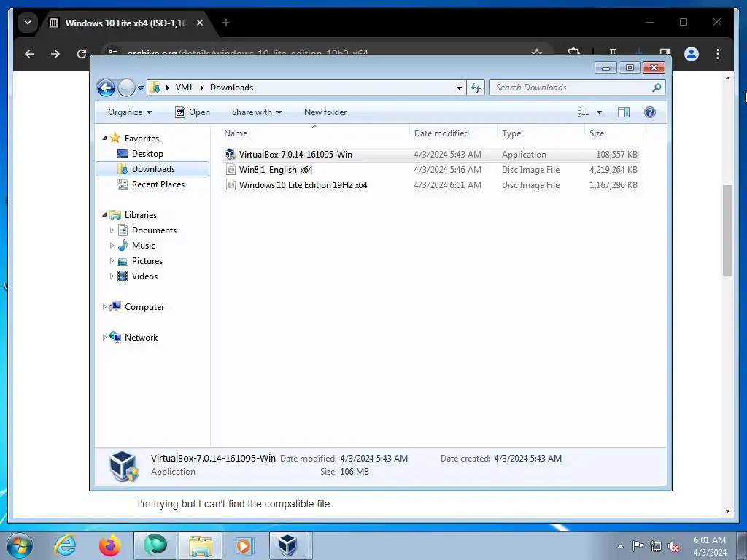This screenshot has height=560, width=747.
Task: Click the VirtualBox details pane thumbnail
Action: 124,466
